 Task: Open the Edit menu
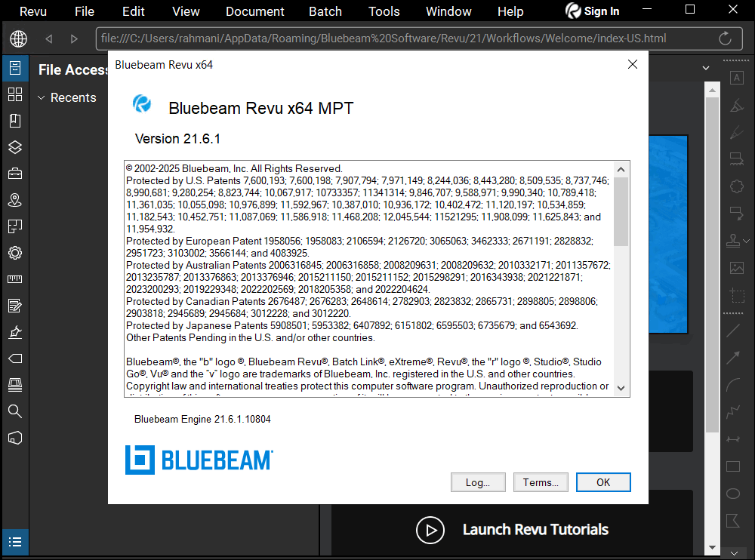134,11
